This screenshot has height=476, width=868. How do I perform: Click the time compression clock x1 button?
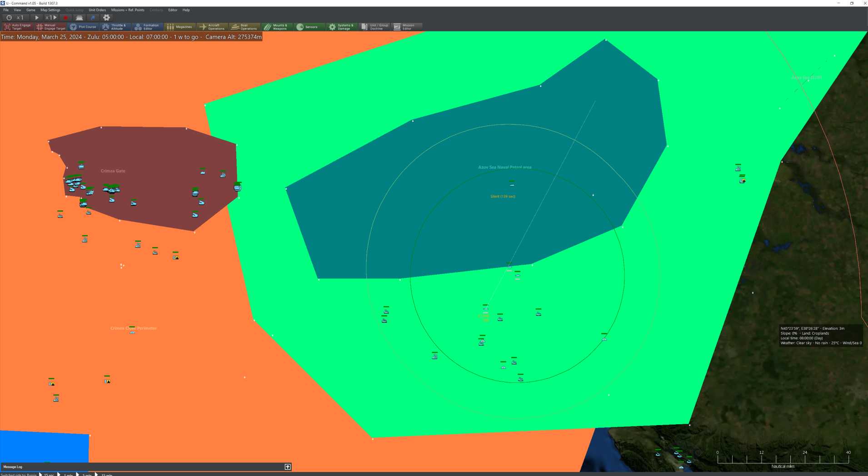(x=15, y=18)
